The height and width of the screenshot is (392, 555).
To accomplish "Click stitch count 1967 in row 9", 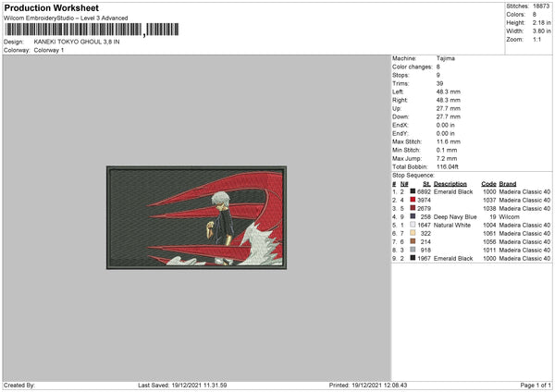I will point(424,258).
